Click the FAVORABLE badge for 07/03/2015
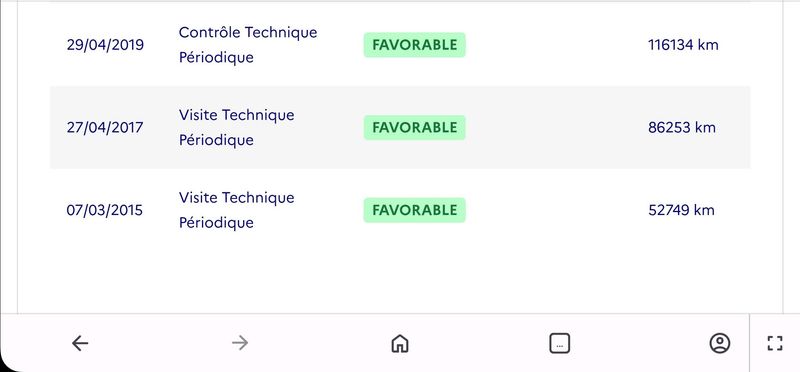800x372 pixels. [414, 210]
